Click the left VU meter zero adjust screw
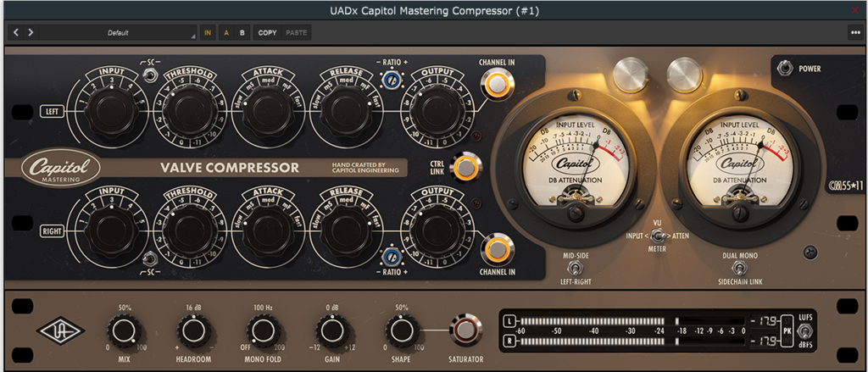 576,214
